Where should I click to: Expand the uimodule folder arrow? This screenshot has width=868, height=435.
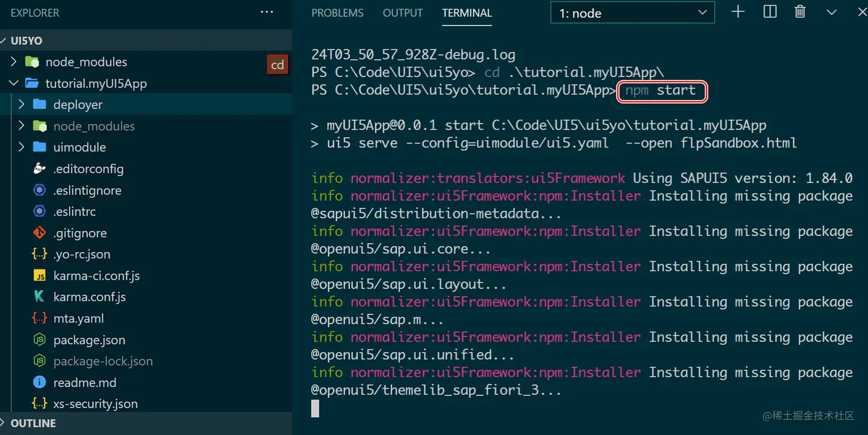tap(21, 147)
